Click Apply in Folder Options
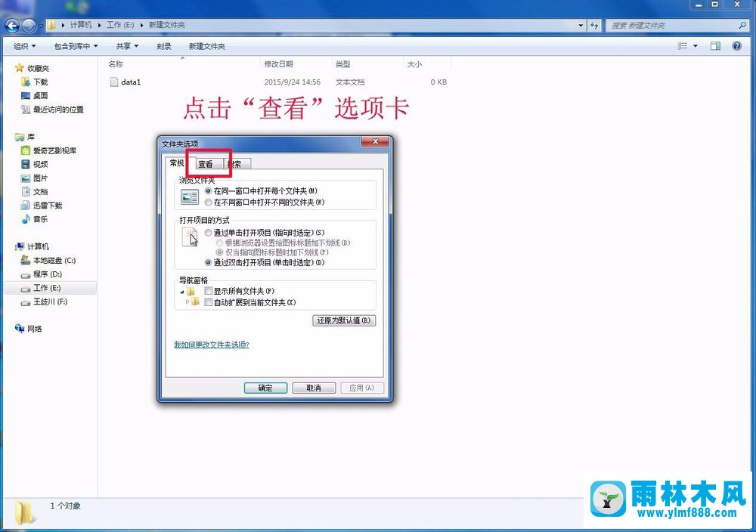 362,388
